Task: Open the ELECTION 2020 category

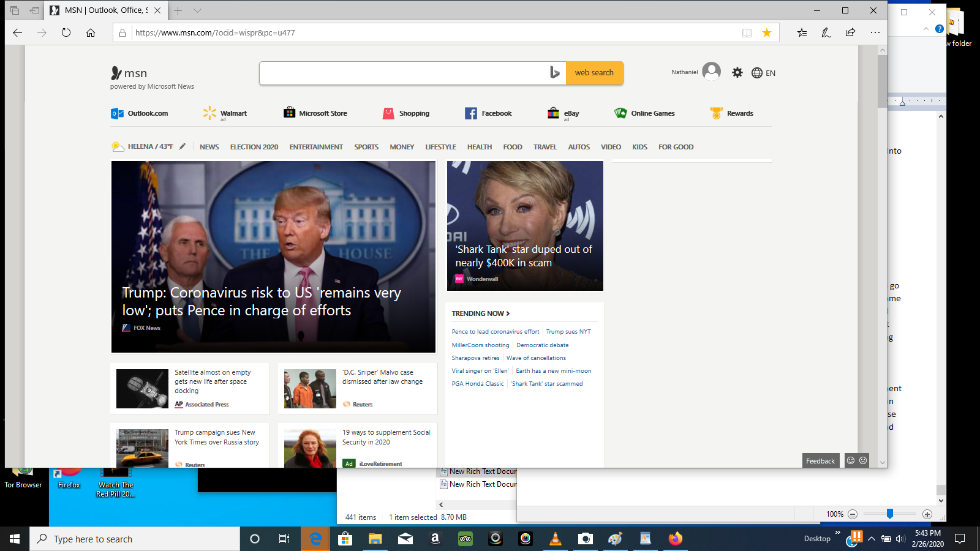Action: pos(254,147)
